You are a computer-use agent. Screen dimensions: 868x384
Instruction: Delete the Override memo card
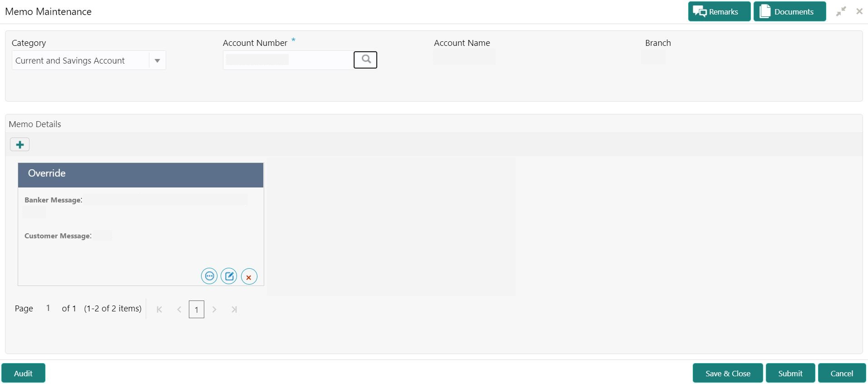249,276
